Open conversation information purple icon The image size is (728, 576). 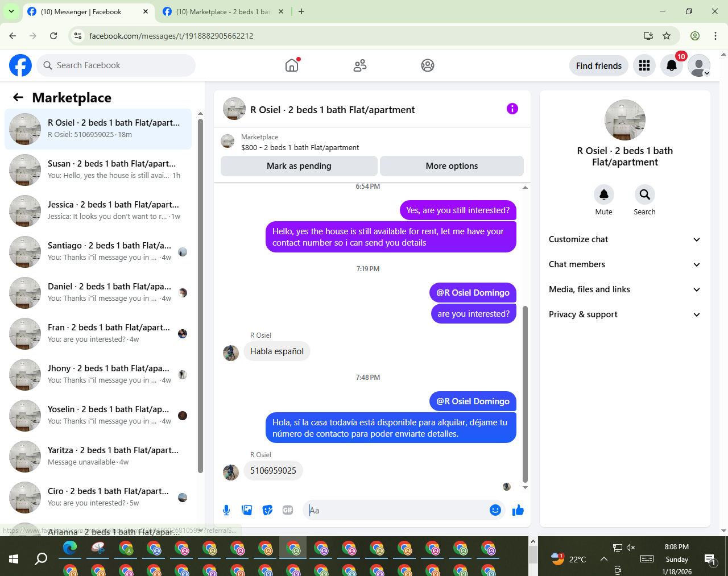click(x=512, y=109)
